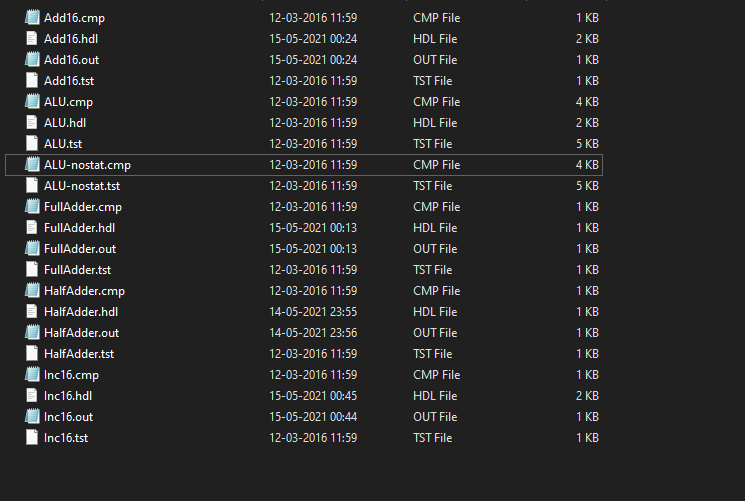Select the Inc16.out file name

click(x=69, y=417)
